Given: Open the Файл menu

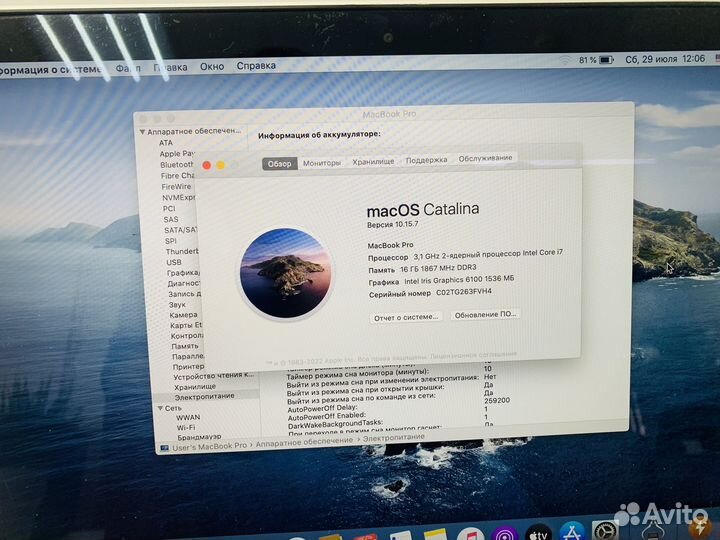Looking at the screenshot, I should [128, 68].
